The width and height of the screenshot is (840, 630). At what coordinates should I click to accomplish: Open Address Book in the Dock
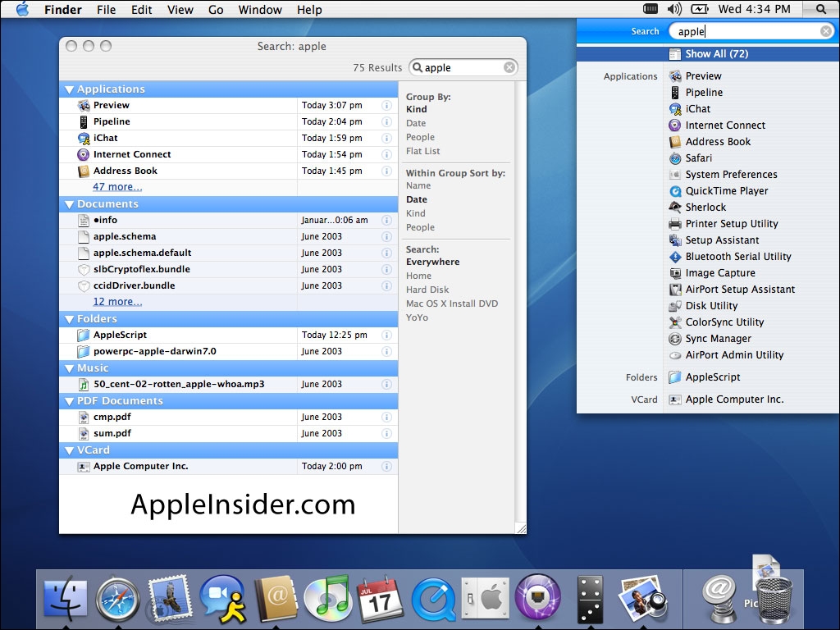[x=276, y=598]
